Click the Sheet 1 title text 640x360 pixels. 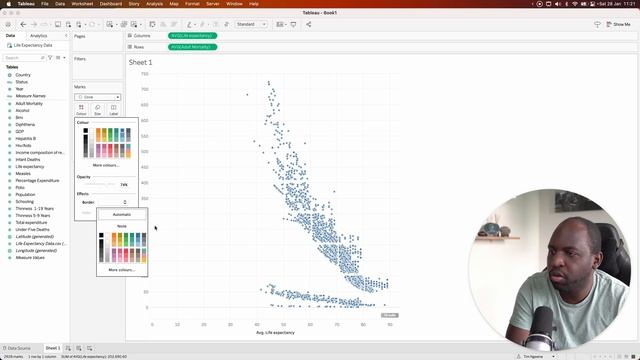click(x=140, y=62)
